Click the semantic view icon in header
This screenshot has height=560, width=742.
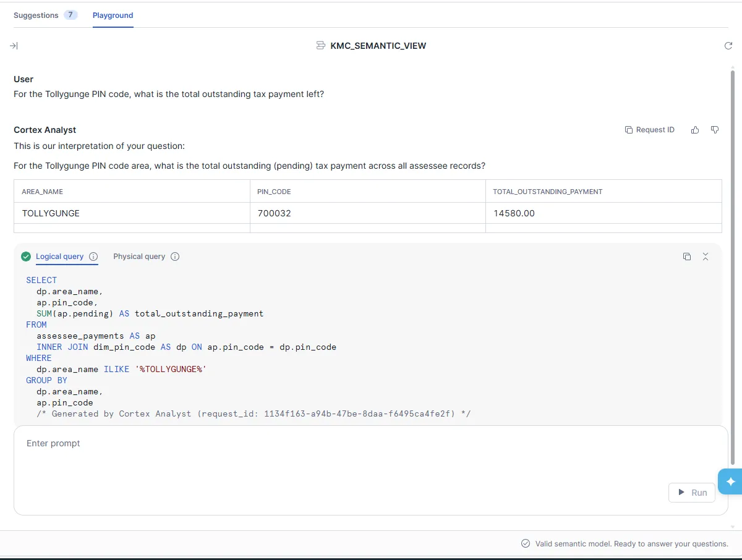coord(320,46)
